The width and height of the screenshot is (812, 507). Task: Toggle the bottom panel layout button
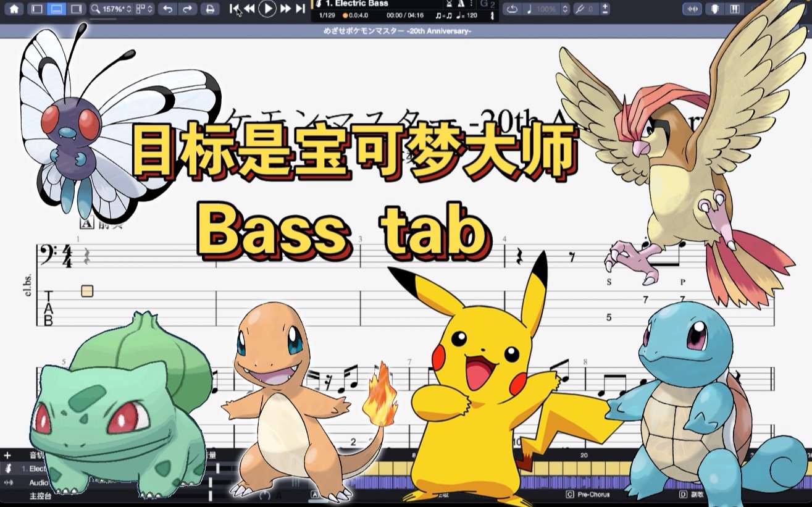click(56, 9)
